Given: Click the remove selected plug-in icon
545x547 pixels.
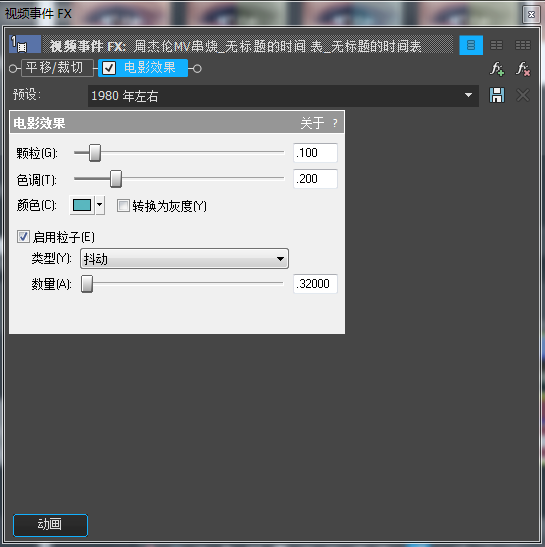Looking at the screenshot, I should point(523,69).
